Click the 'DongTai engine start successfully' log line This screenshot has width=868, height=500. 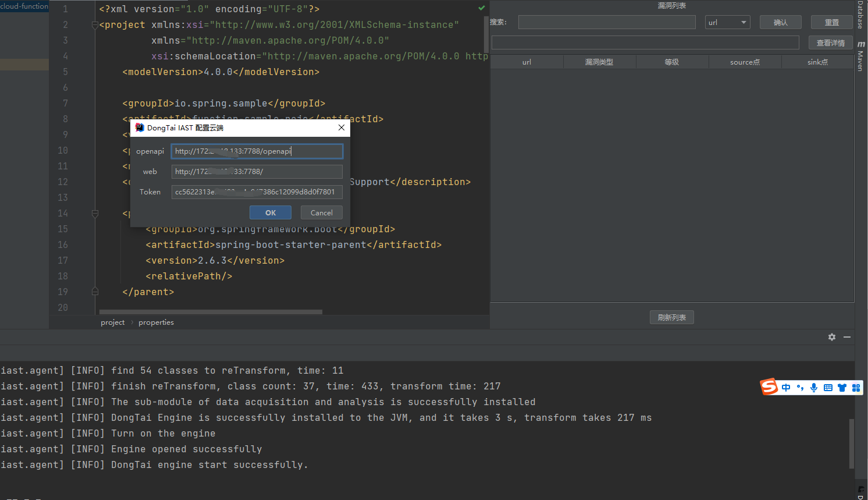click(154, 465)
